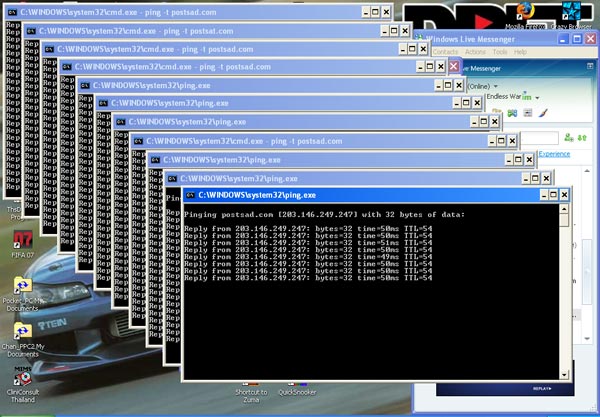Click the add a contact icon in Messenger

click(x=569, y=138)
